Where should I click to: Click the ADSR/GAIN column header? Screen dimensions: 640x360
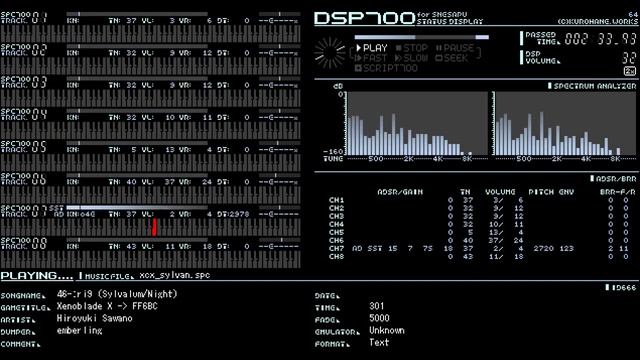[400, 192]
